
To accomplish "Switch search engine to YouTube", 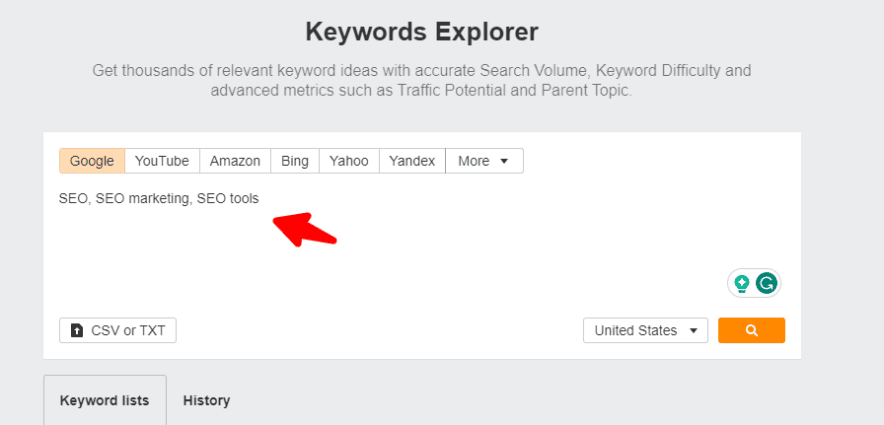I will coord(162,161).
